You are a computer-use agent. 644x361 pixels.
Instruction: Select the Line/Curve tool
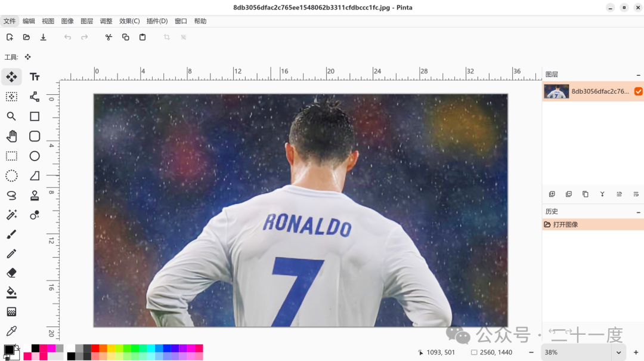click(x=35, y=97)
